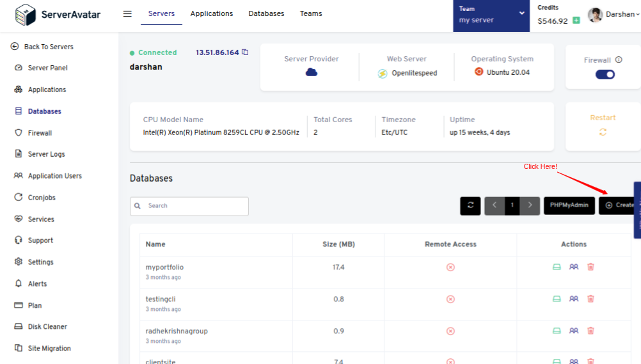Open Plan in sidebar
The width and height of the screenshot is (641, 364).
(28, 306)
